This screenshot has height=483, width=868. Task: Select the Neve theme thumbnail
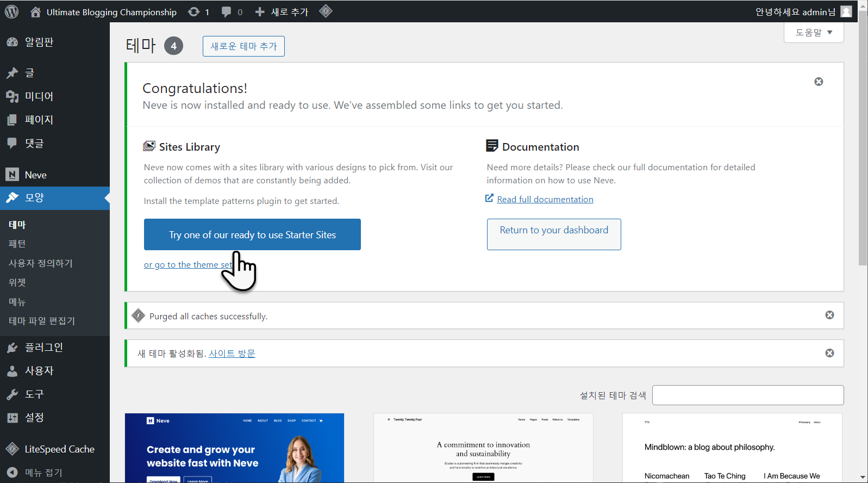(234, 448)
